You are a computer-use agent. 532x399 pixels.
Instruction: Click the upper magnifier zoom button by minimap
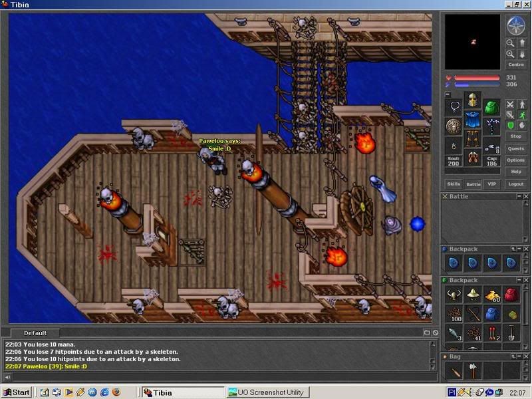click(x=510, y=43)
